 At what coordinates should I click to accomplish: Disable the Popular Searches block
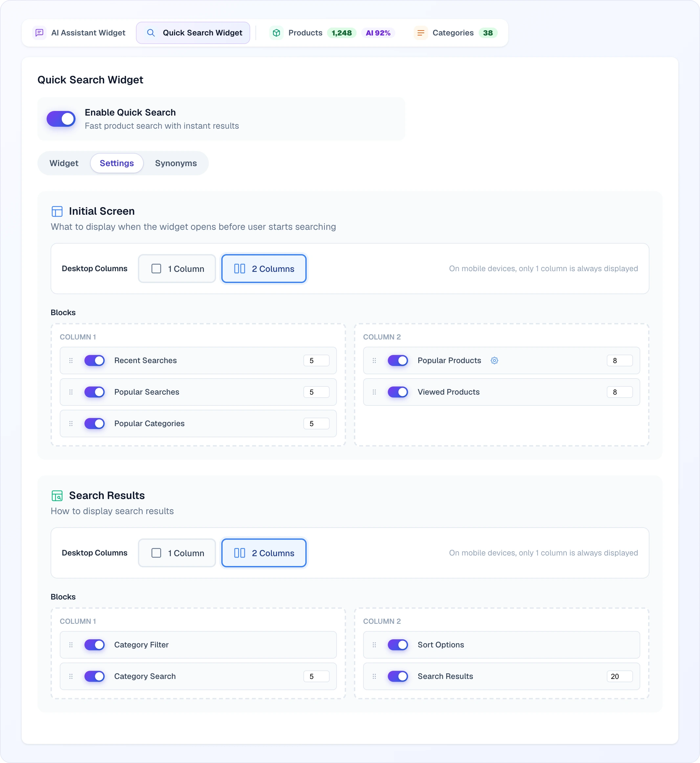pos(95,392)
